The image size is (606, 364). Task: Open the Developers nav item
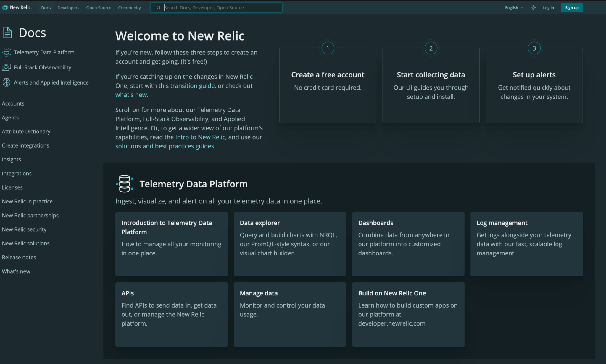[x=68, y=8]
